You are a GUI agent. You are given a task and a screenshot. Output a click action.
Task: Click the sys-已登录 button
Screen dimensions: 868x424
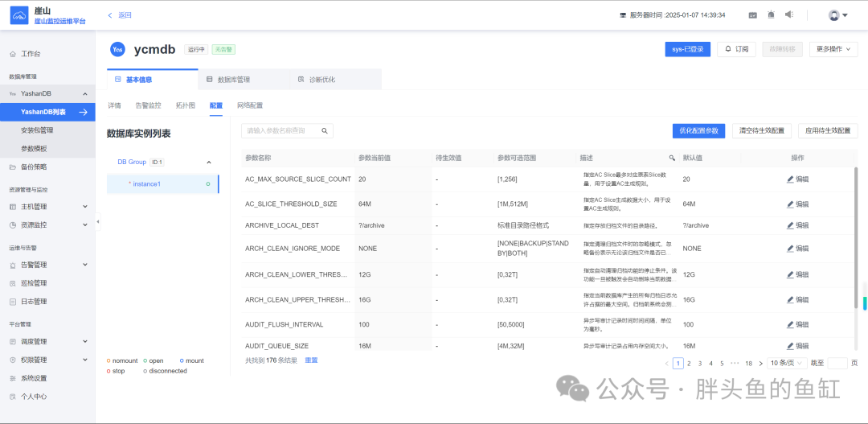[687, 49]
